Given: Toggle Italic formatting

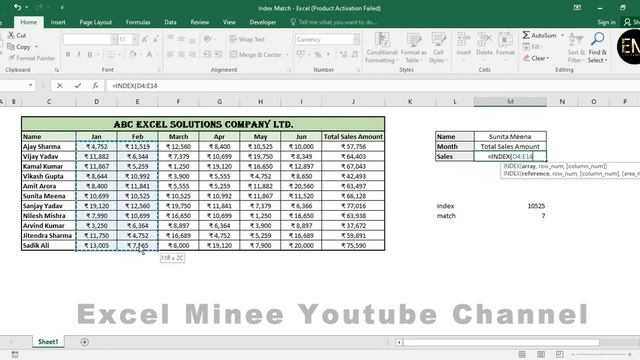Looking at the screenshot, I should 78,54.
